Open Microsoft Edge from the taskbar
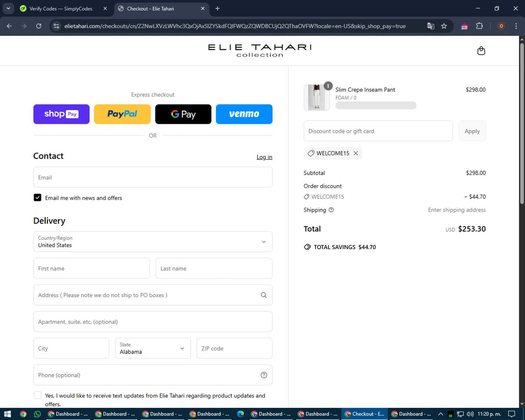This screenshot has width=525, height=420. [x=240, y=414]
